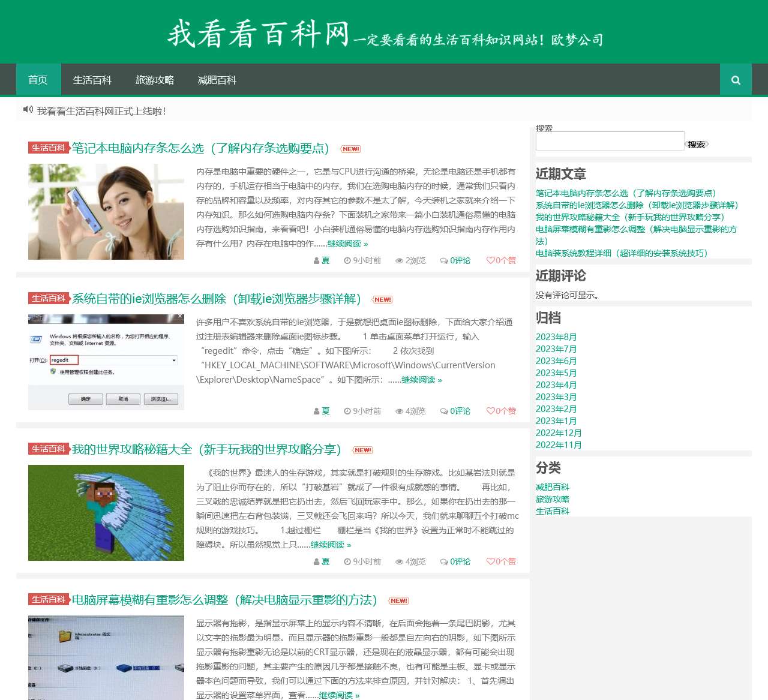Viewport: 768px width, 700px height.
Task: Select 减肥百科 under the 分类 sidebar list
Action: tap(552, 487)
